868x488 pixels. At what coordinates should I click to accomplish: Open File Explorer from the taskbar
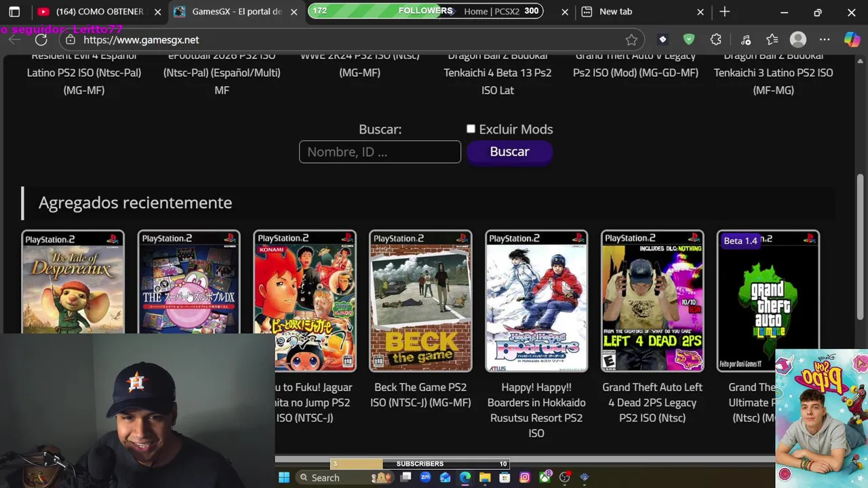coord(485,478)
